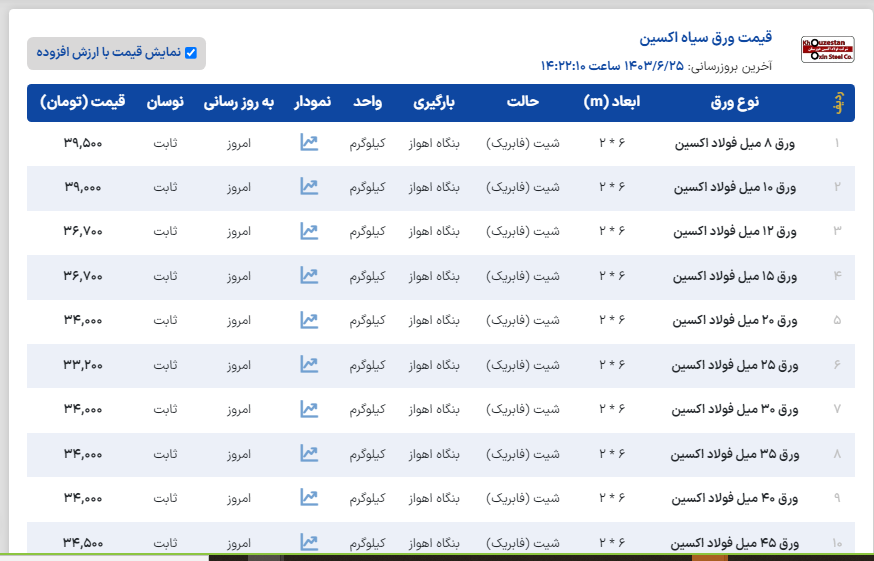This screenshot has height=561, width=874.
Task: Select the 39,500 price cell in row one
Action: tap(83, 143)
